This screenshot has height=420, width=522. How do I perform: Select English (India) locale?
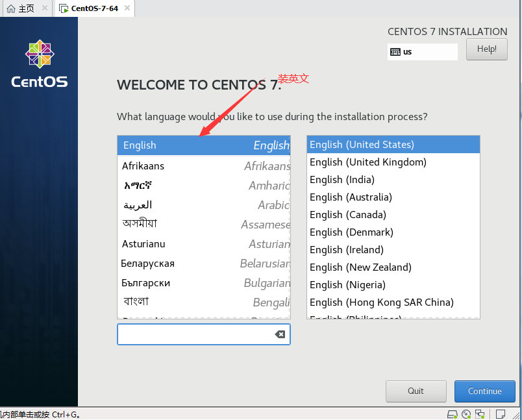(393, 180)
